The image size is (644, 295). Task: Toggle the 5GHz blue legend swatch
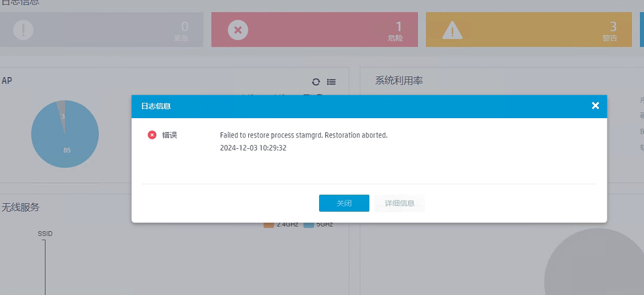[309, 224]
